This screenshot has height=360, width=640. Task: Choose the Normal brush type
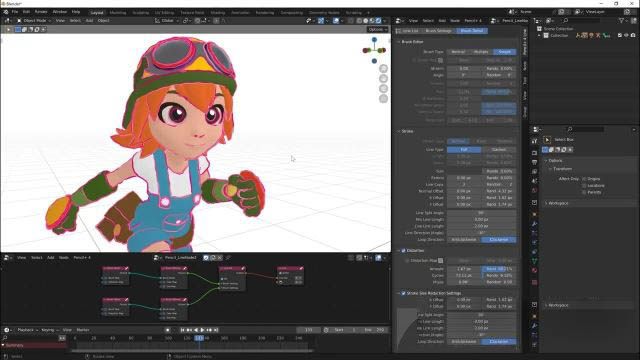tap(458, 52)
